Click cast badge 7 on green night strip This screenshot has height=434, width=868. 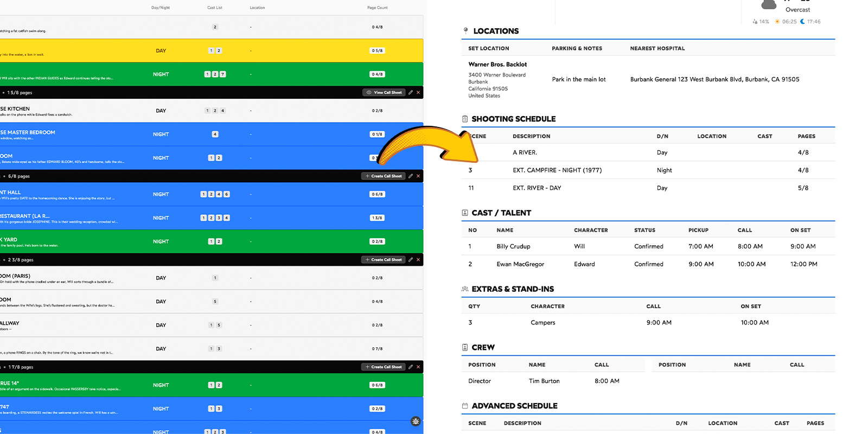tap(223, 74)
